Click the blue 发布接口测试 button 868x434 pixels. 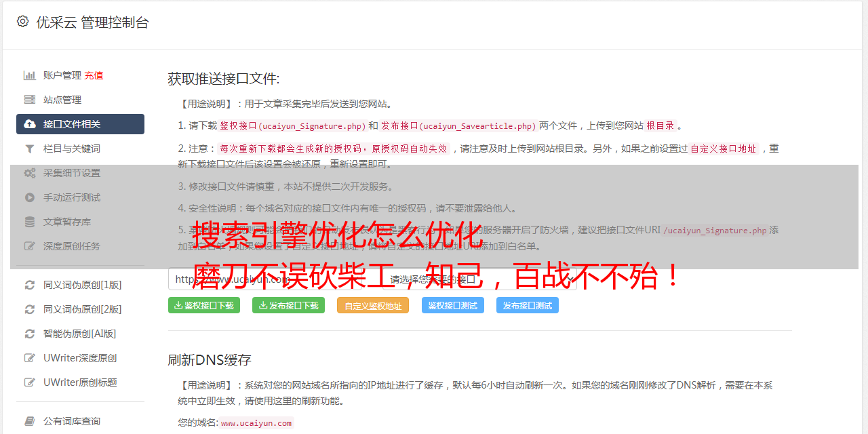tap(528, 305)
